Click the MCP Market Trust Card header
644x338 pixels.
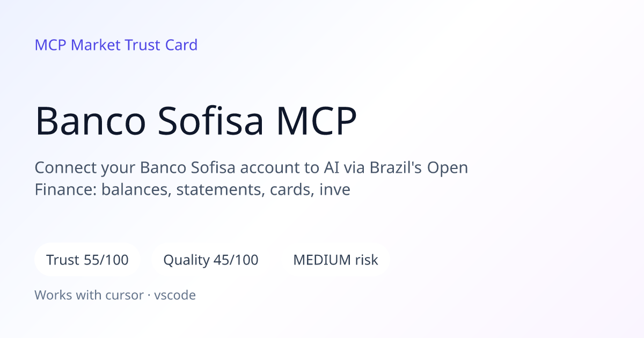(116, 45)
